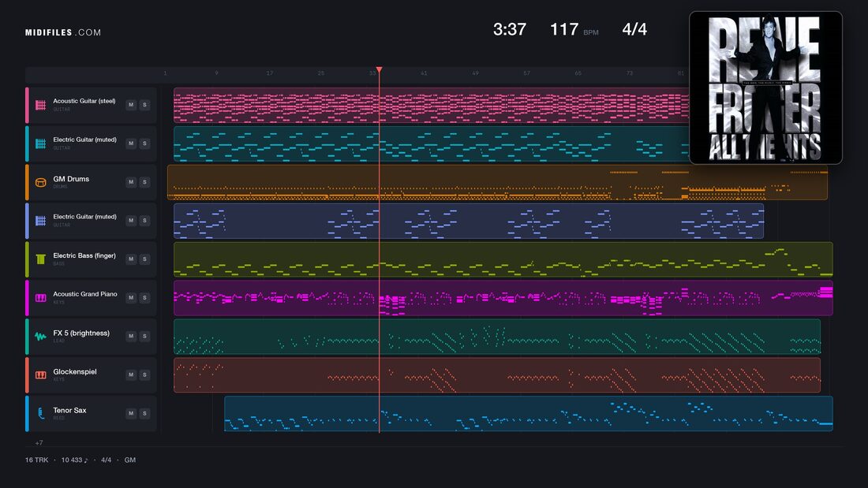This screenshot has height=488, width=868.
Task: Click the Acoustic Guitar (steel) track icon
Action: 40,105
